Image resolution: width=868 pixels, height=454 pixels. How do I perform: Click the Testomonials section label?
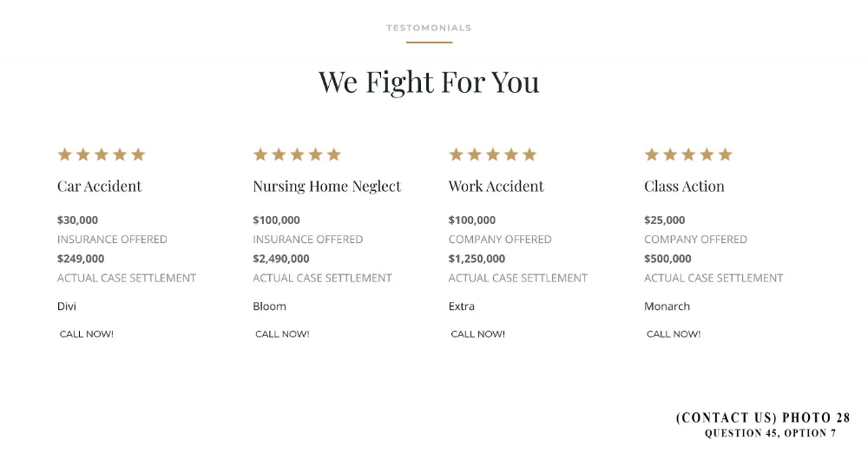[x=429, y=28]
